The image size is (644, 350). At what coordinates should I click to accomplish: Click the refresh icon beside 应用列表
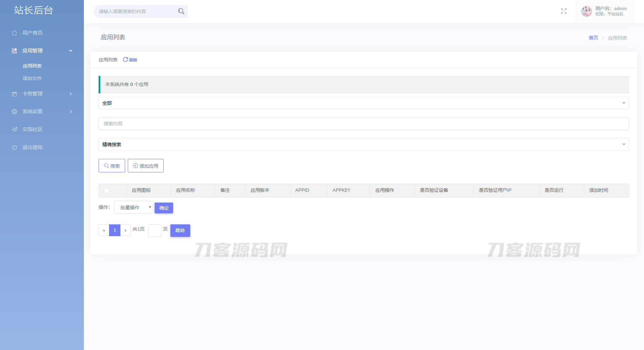click(x=125, y=59)
